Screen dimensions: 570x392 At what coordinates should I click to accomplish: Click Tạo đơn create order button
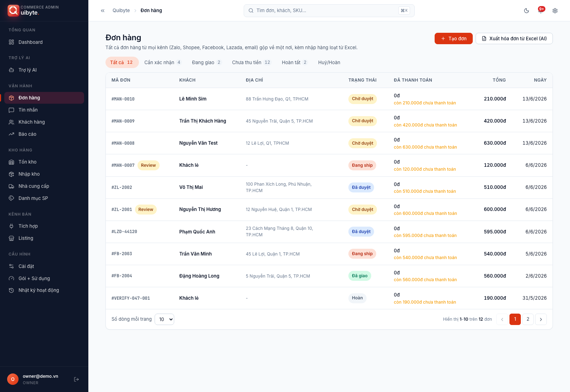454,38
